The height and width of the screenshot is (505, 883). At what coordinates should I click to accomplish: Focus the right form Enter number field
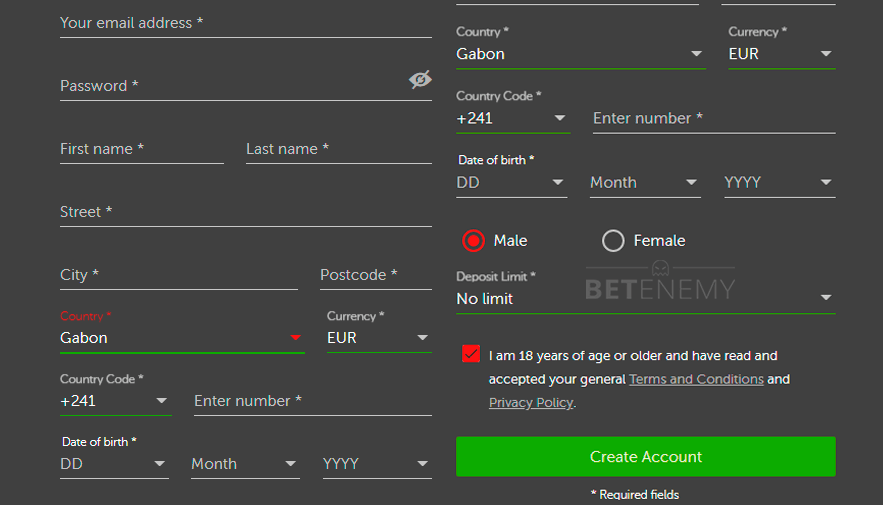click(714, 118)
